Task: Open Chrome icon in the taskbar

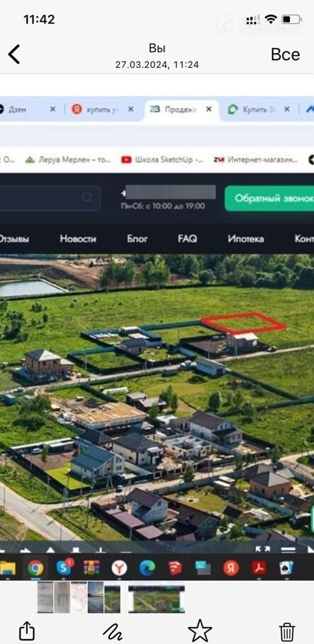Action: 36,568
